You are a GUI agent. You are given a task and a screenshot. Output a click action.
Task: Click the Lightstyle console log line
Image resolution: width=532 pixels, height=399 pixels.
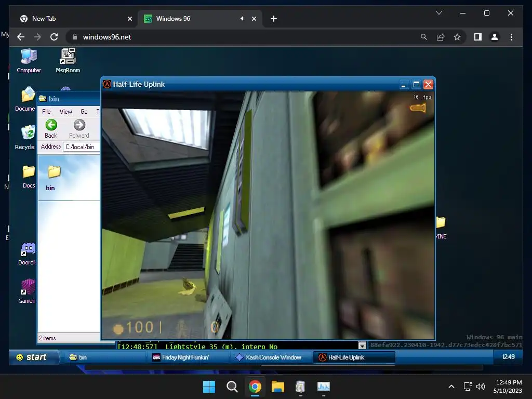197,347
